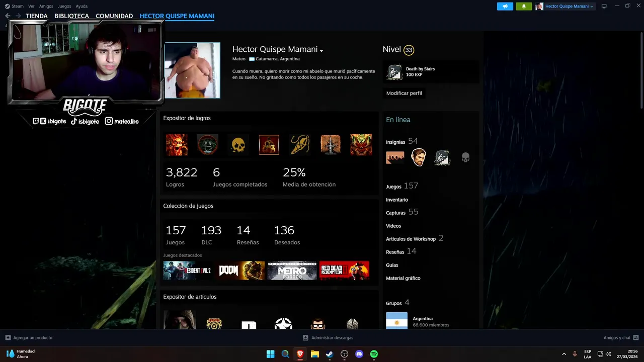Go to the BIBLIOTECA tab

pyautogui.click(x=71, y=16)
